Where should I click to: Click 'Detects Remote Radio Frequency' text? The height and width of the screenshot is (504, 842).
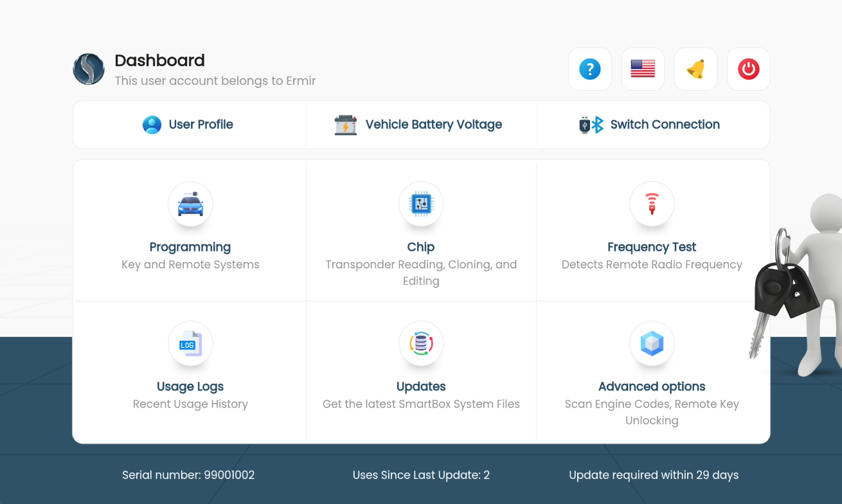pos(652,265)
